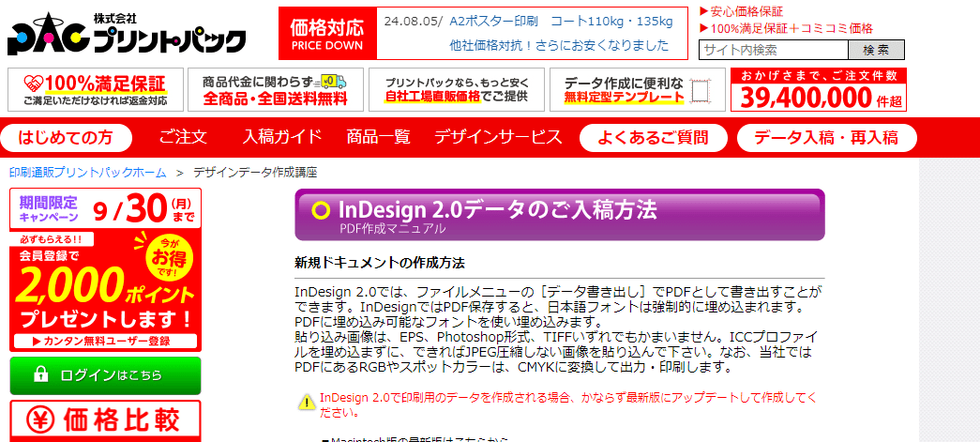Click the PAC プリントパック logo
Image resolution: width=980 pixels, height=442 pixels.
click(127, 36)
